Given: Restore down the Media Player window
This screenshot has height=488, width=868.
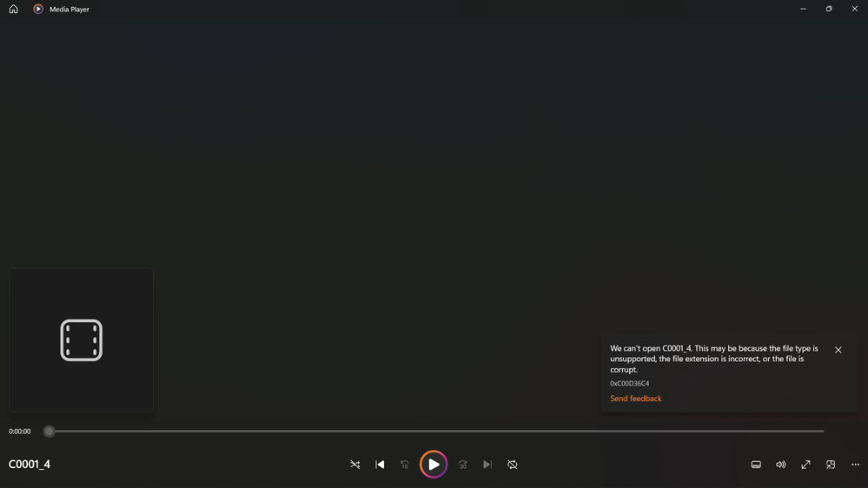Looking at the screenshot, I should click(x=829, y=9).
